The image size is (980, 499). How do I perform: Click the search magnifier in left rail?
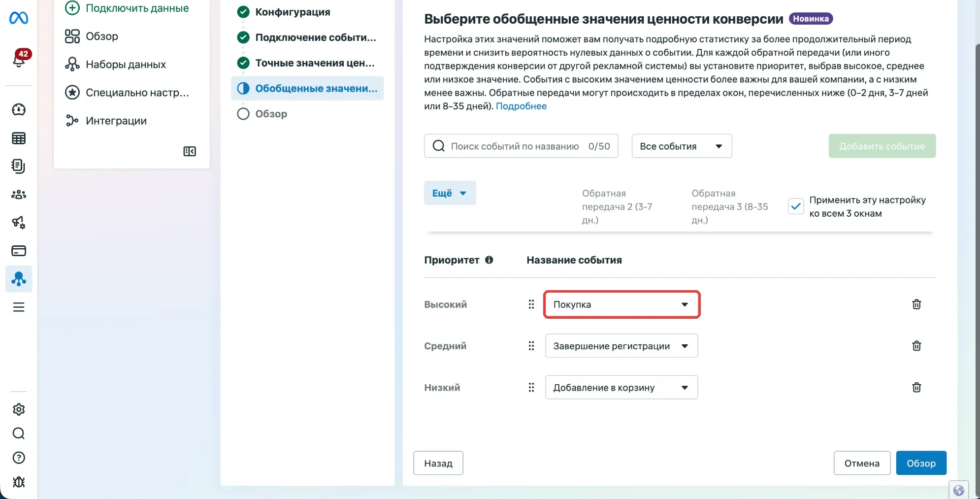[x=19, y=433]
